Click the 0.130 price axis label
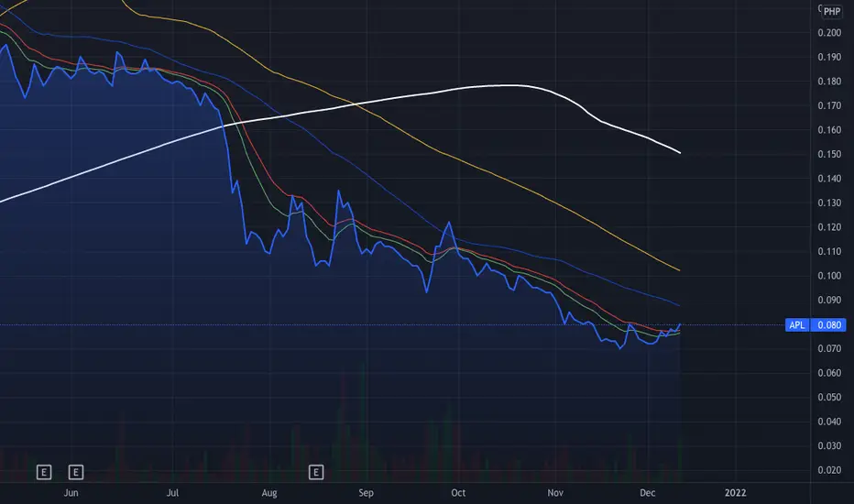Screen dimensions: 854x504 pyautogui.click(x=829, y=203)
